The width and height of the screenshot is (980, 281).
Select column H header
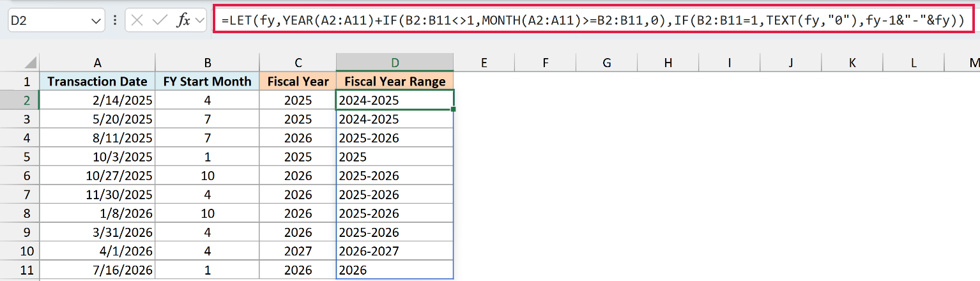668,63
